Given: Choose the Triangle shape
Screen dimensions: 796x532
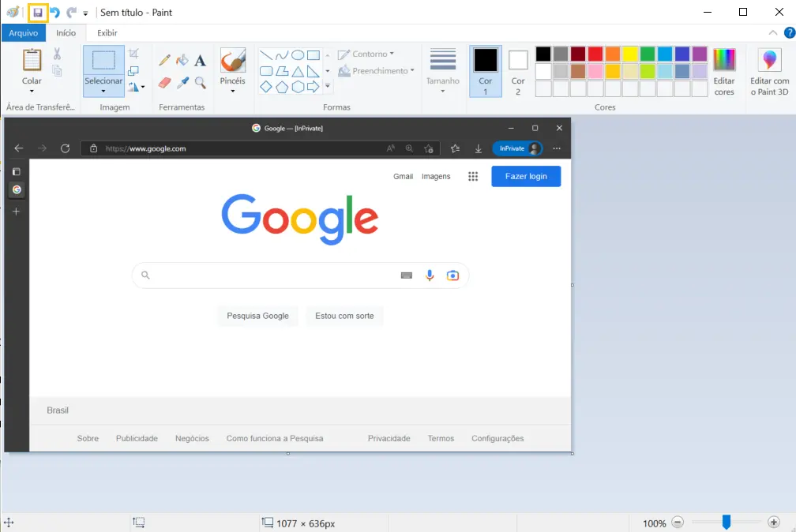Looking at the screenshot, I should [298, 71].
